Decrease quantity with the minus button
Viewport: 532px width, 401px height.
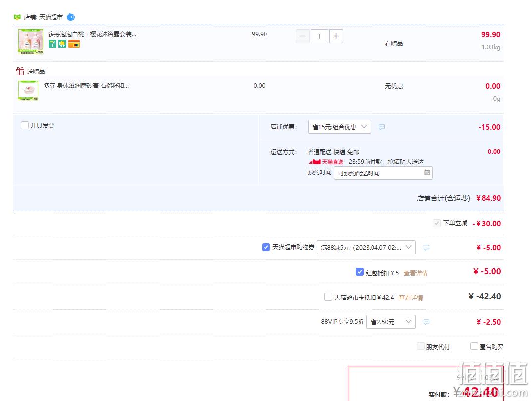pyautogui.click(x=302, y=36)
